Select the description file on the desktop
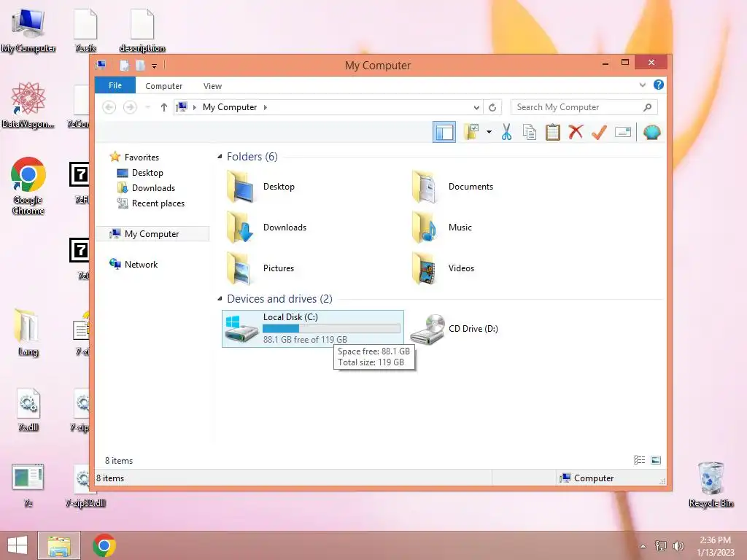The width and height of the screenshot is (747, 560). coord(142,31)
